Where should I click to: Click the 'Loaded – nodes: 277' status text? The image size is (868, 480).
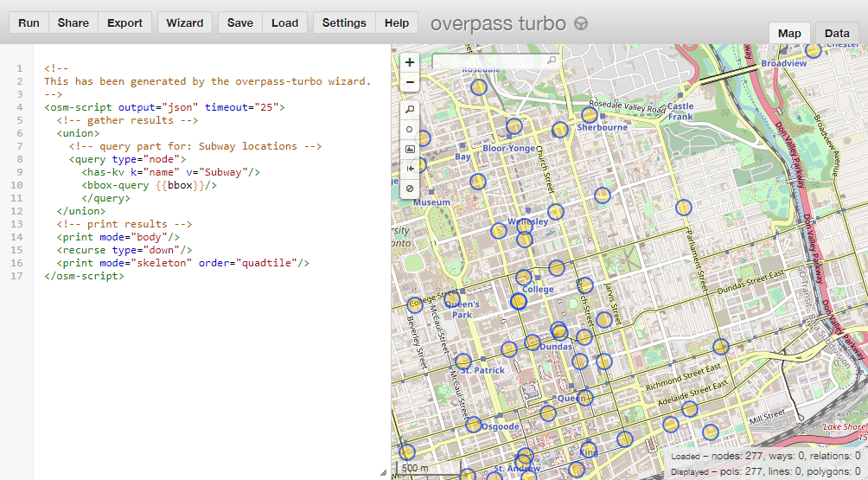tap(765, 457)
